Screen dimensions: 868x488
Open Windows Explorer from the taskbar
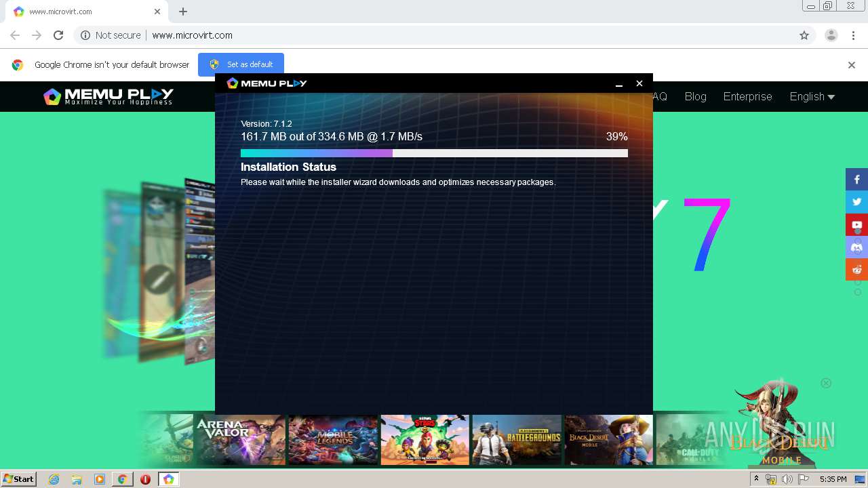point(77,479)
